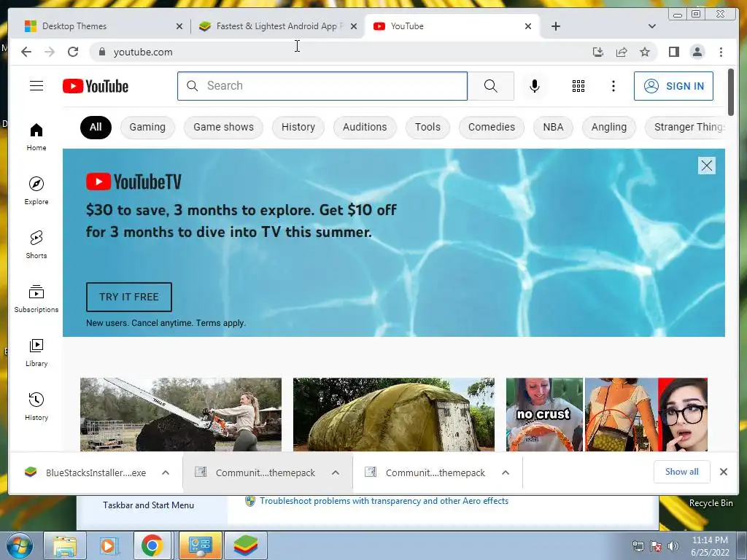Click the search magnifier button
The image size is (747, 560).
coord(491,86)
